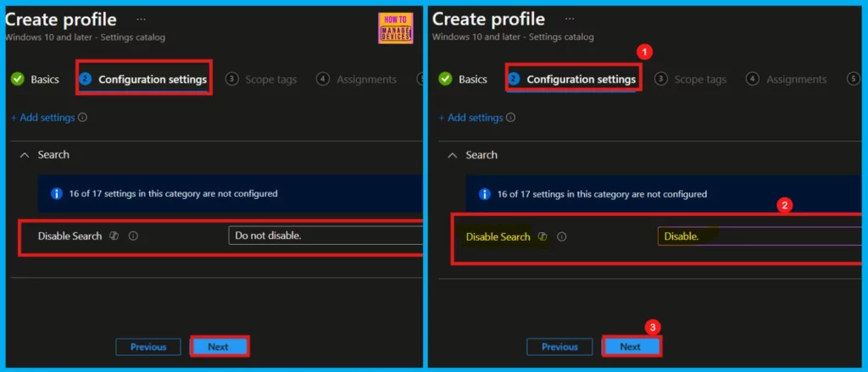Screen dimensions: 868x372
Task: Click Basics step checkmark in right panel
Action: click(x=446, y=79)
